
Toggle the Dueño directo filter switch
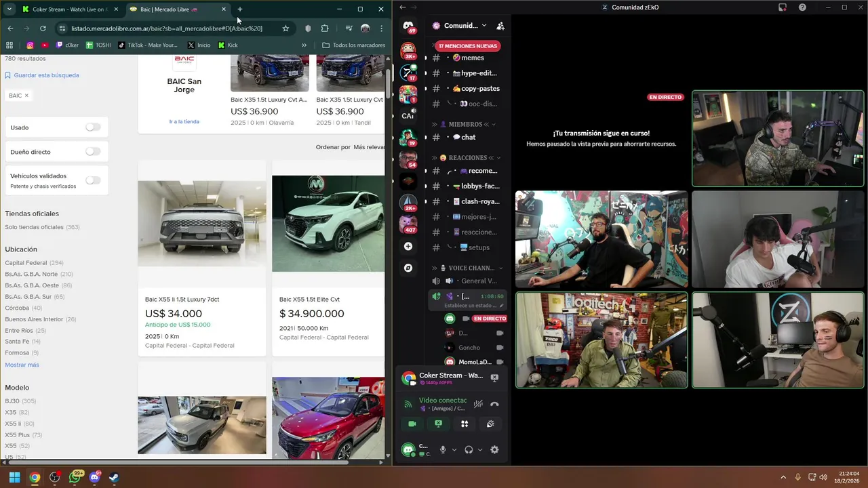click(x=93, y=152)
